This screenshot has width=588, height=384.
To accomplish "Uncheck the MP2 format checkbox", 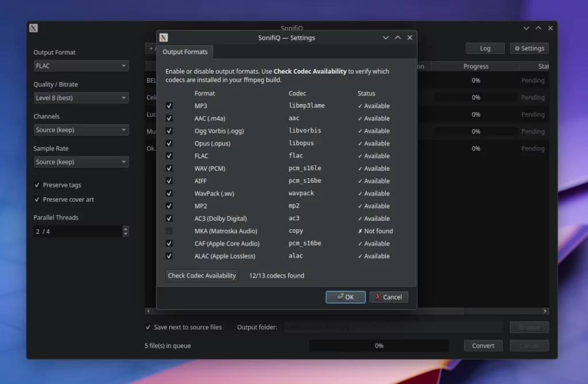I will 169,206.
